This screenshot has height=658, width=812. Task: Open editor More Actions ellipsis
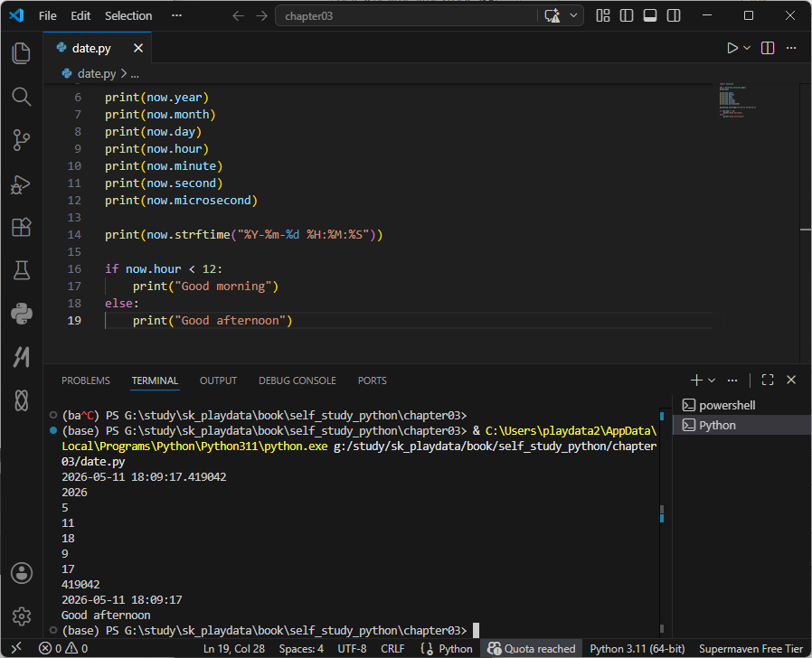[x=791, y=48]
